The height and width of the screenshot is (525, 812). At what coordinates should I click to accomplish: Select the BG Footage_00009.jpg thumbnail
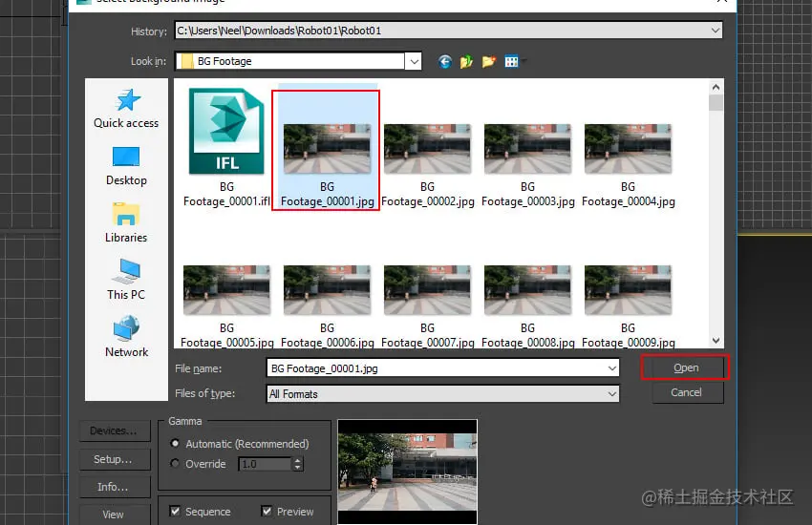[x=629, y=290]
